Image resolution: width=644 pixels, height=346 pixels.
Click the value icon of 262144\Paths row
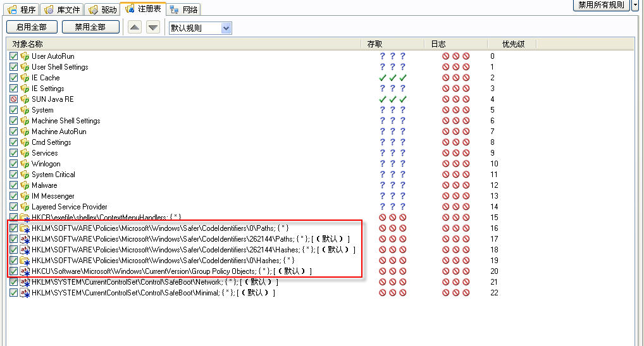(25, 239)
